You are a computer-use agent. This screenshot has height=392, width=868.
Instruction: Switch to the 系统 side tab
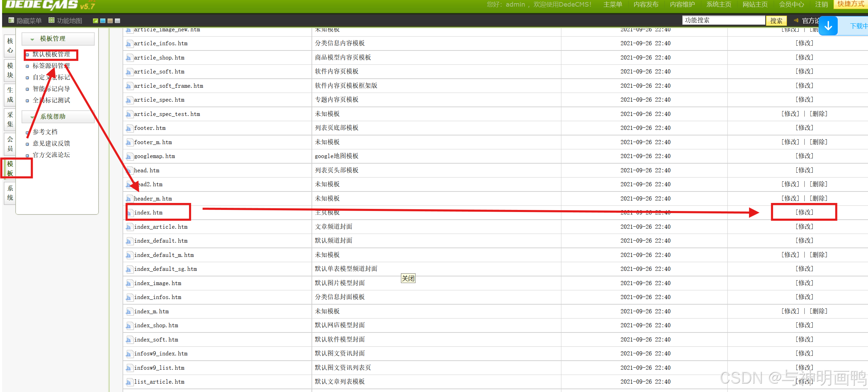(10, 193)
